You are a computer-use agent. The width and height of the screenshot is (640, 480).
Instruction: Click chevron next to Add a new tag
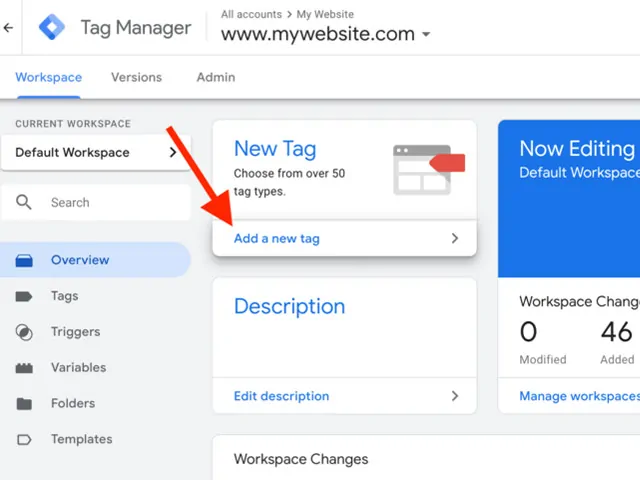[x=455, y=239]
